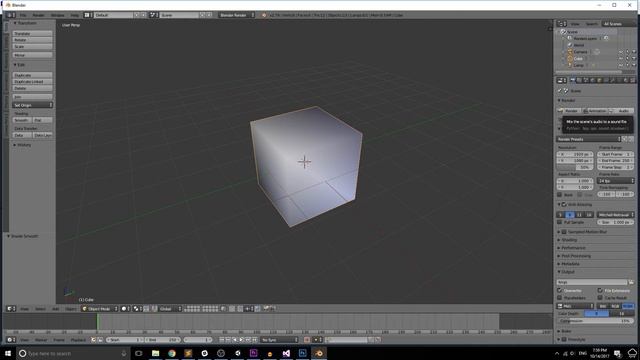This screenshot has height=360, width=640.
Task: Open the Window menu
Action: [58, 15]
